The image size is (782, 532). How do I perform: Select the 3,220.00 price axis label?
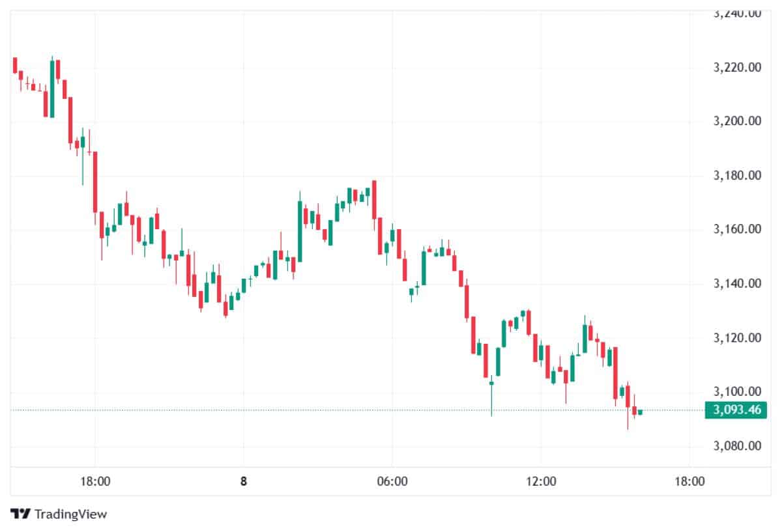(736, 67)
